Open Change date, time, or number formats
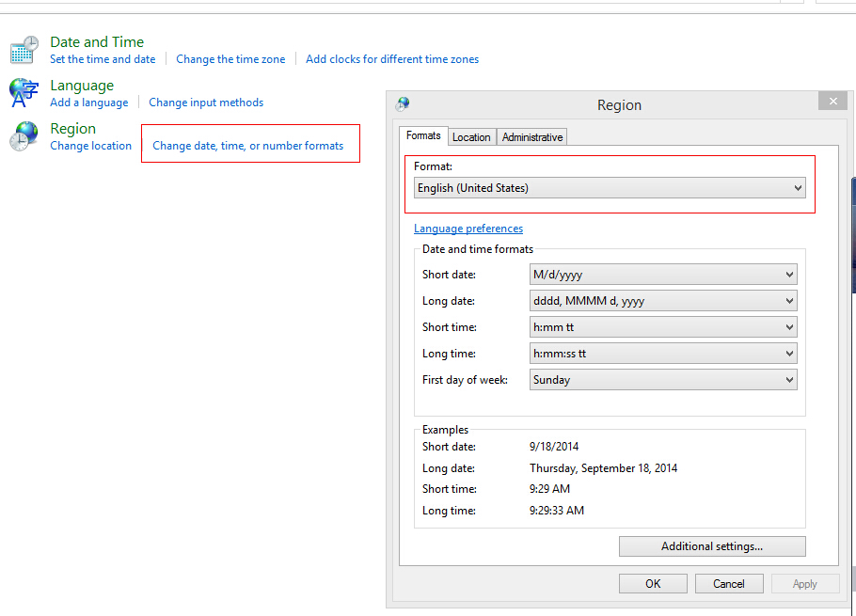Screen dimensions: 856x616 click(x=248, y=146)
